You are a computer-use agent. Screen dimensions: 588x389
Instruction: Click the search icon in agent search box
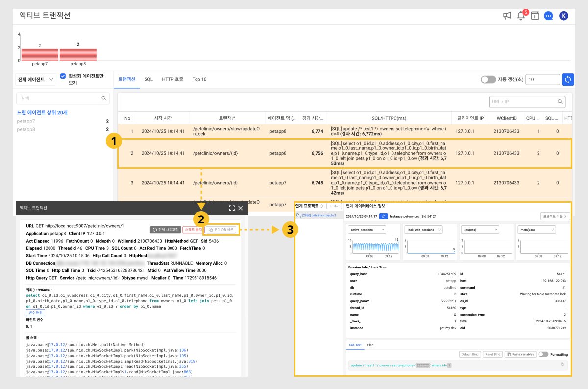tap(104, 98)
